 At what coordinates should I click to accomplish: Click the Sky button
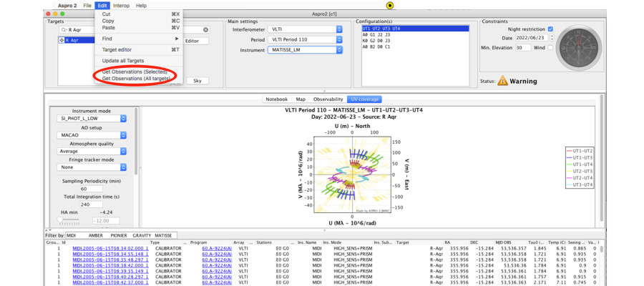(x=197, y=81)
